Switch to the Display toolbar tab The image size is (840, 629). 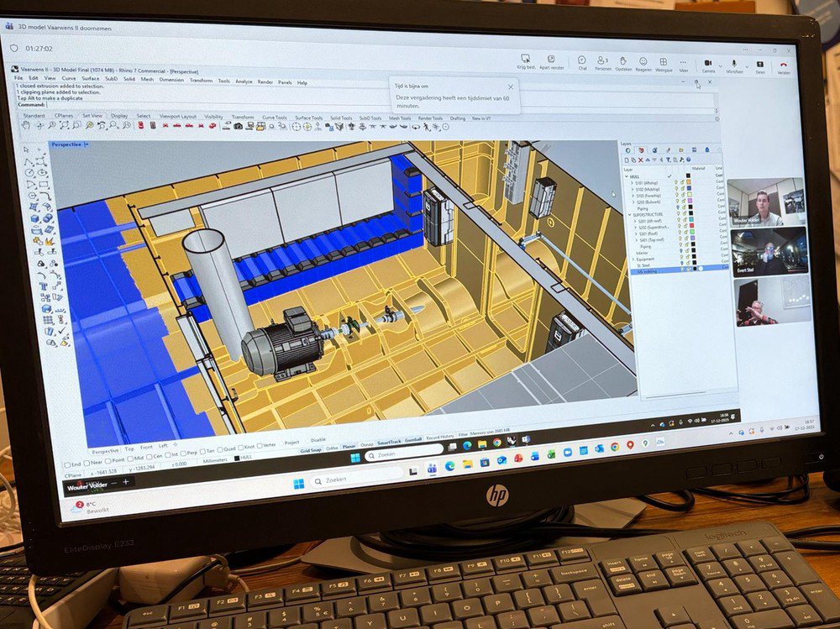click(x=119, y=115)
